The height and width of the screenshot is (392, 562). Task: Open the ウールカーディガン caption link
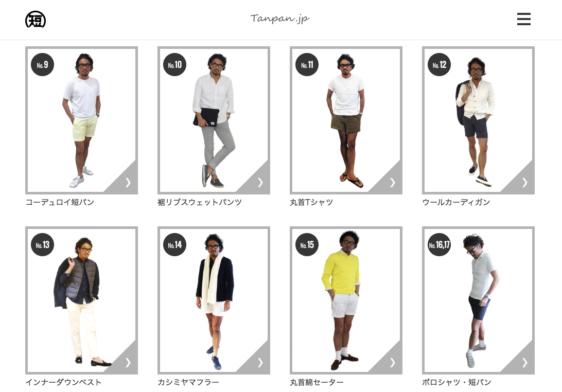[456, 202]
